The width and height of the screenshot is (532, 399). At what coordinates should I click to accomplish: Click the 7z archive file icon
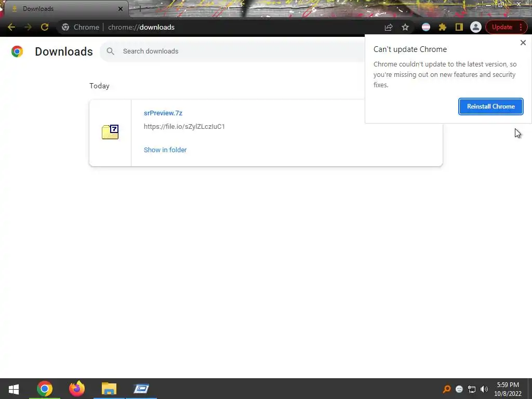pyautogui.click(x=110, y=132)
